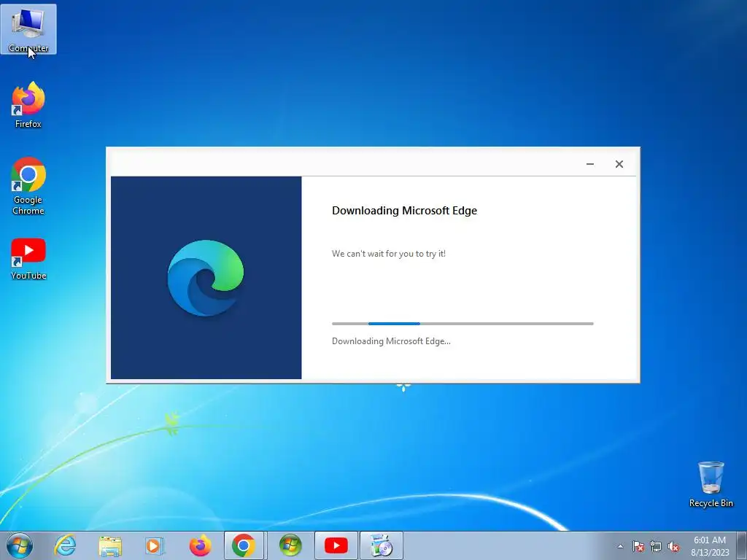The image size is (747, 560).
Task: Select the YouTube desktop shortcut
Action: [x=28, y=259]
